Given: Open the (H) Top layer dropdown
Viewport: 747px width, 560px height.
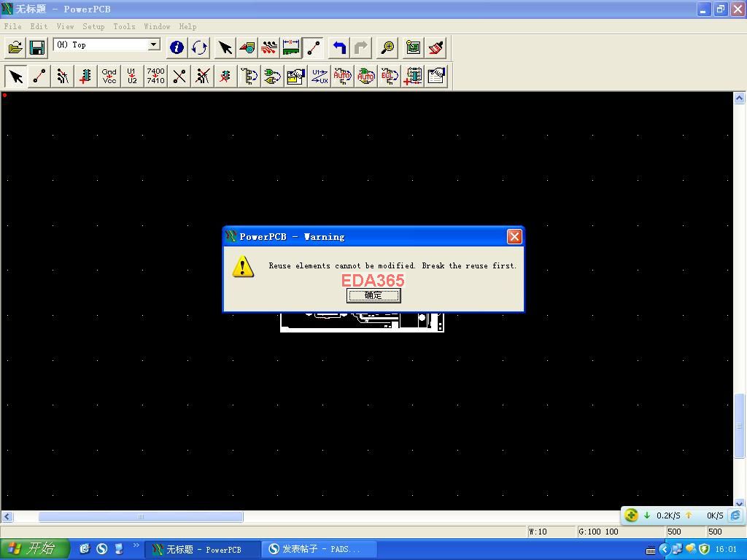Looking at the screenshot, I should 153,44.
